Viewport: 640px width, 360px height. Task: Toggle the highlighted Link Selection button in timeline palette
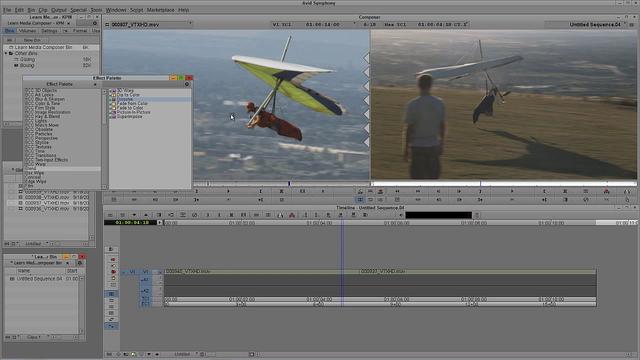coord(112,327)
